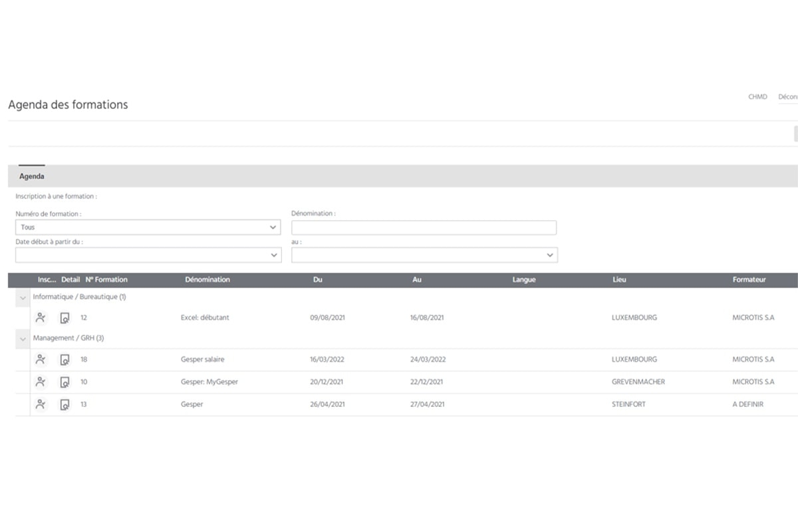798x532 pixels.
Task: Sort by the Lieu column header
Action: tap(619, 280)
